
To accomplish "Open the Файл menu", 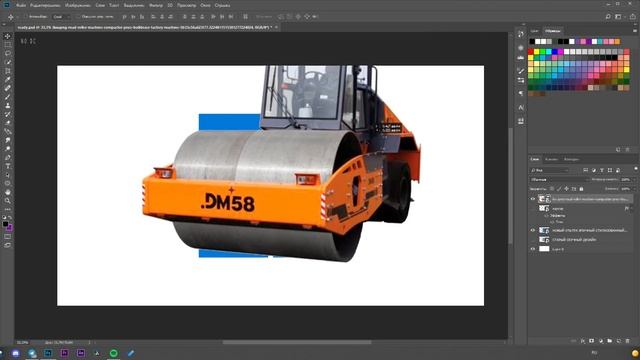I will click(21, 5).
